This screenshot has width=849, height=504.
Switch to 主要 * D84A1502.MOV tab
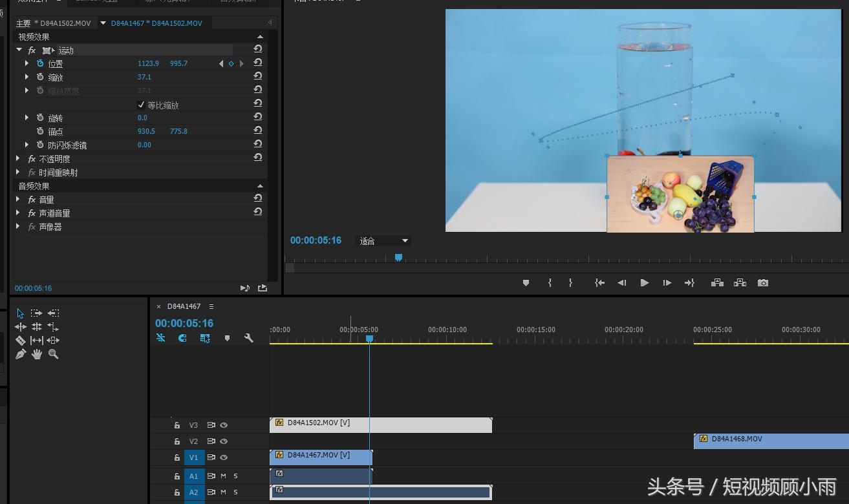(53, 23)
